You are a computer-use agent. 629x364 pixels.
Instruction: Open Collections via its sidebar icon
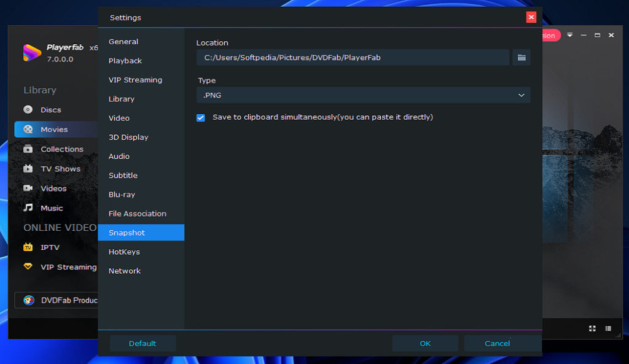coord(28,149)
